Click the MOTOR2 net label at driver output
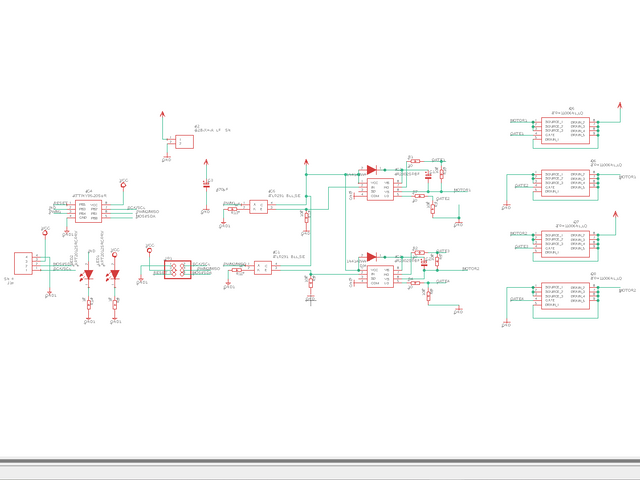Image resolution: width=640 pixels, height=480 pixels. coord(470,269)
